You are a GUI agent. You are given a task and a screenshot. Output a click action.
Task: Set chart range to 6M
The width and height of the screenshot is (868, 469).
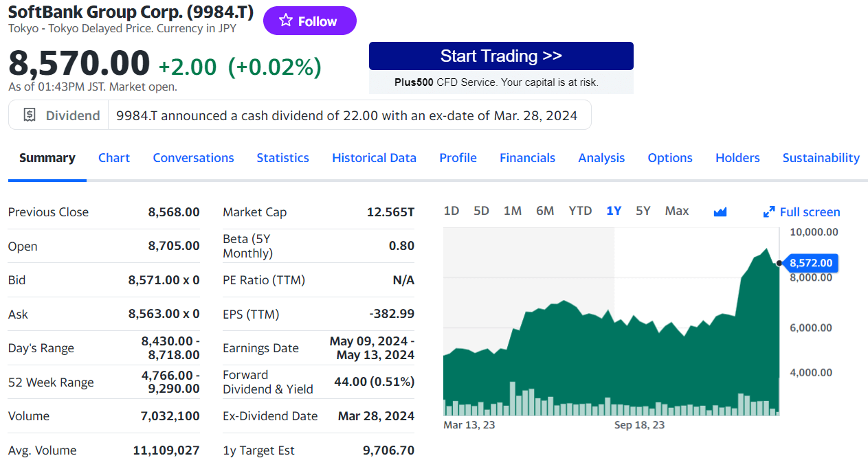click(x=545, y=211)
